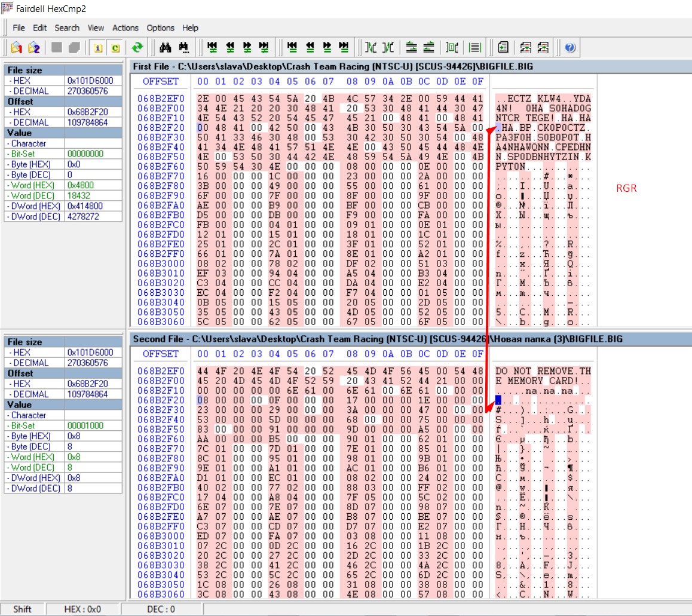Screen dimensions: 692x616
Task: Click OFFSET column header in first file
Action: 161,81
